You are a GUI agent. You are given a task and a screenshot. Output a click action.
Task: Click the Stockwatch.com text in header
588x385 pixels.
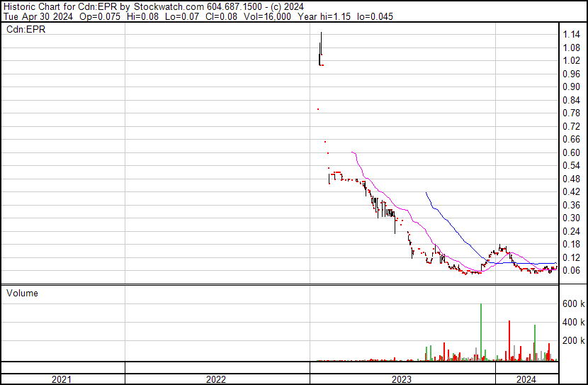[x=169, y=7]
